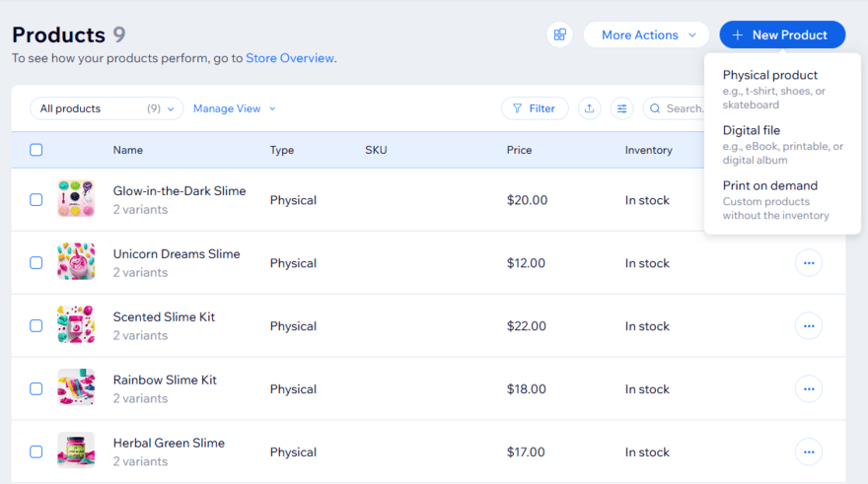This screenshot has height=484, width=868.
Task: Open more options for Scented Slime Kit
Action: pyautogui.click(x=808, y=326)
